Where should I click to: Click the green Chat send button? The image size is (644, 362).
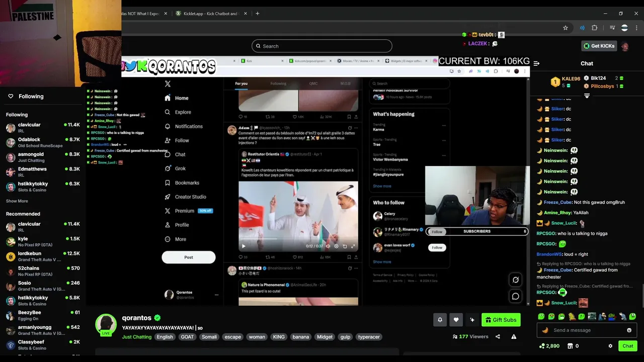click(628, 346)
